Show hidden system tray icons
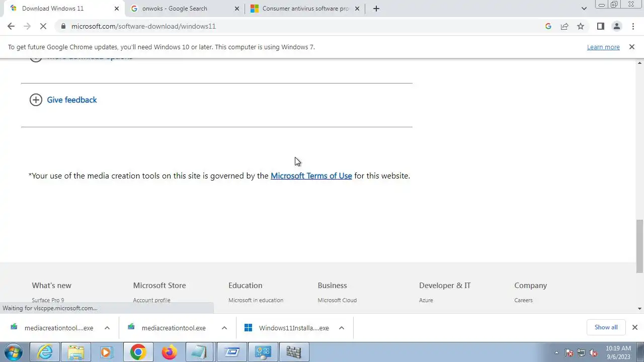Viewport: 644px width, 362px height. click(x=556, y=352)
